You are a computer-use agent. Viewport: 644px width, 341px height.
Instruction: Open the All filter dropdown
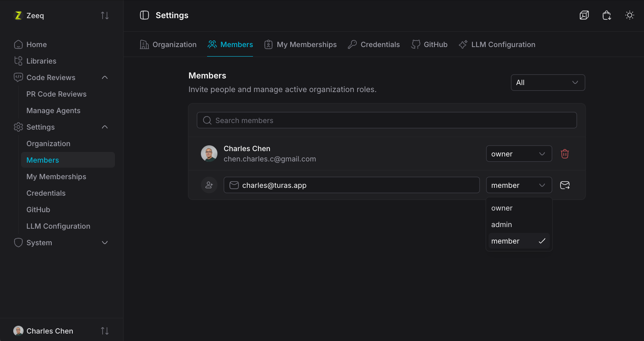tap(548, 83)
